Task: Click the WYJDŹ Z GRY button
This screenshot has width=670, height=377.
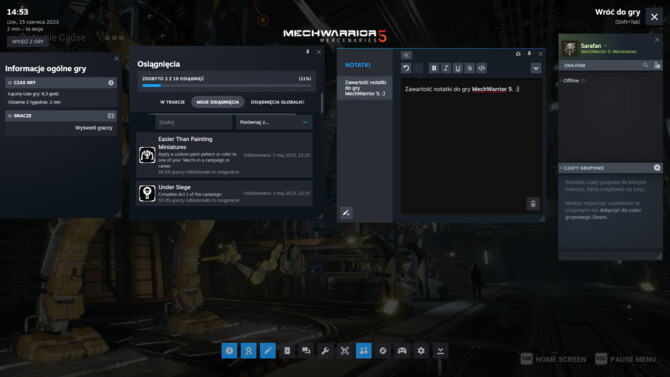Action: (x=27, y=41)
